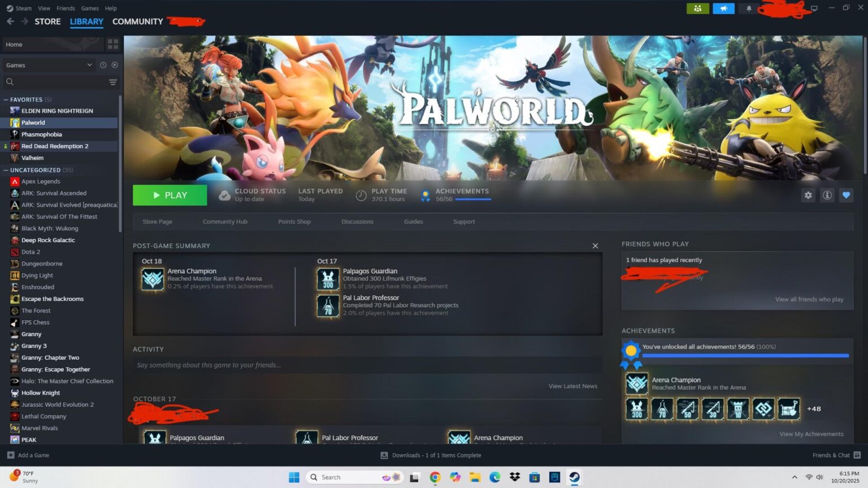The width and height of the screenshot is (868, 488).
Task: Open the interlocked diamonds achievement icon
Action: [763, 409]
